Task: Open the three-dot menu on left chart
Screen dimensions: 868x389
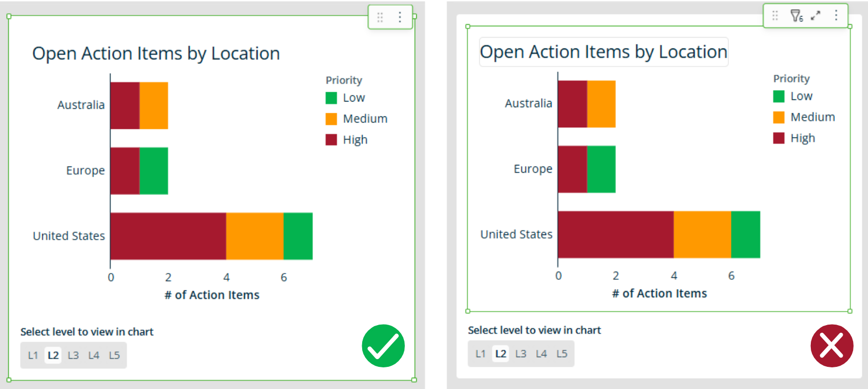Action: [400, 17]
